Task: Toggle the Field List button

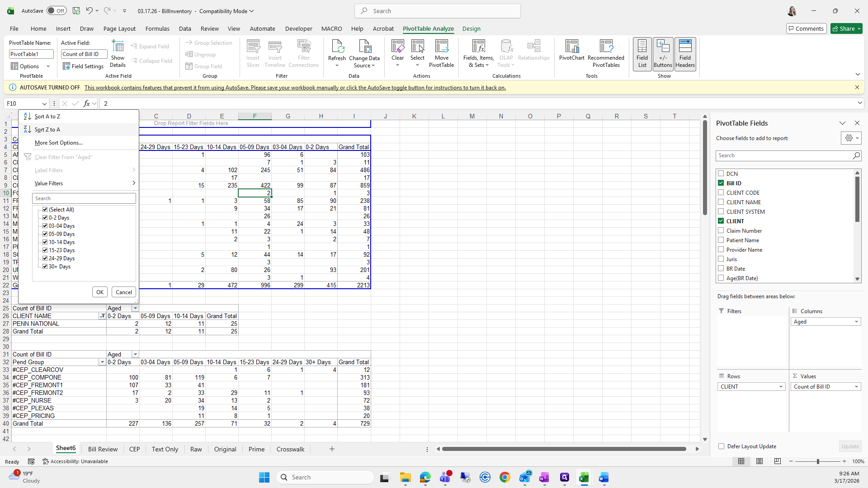Action: tap(642, 54)
